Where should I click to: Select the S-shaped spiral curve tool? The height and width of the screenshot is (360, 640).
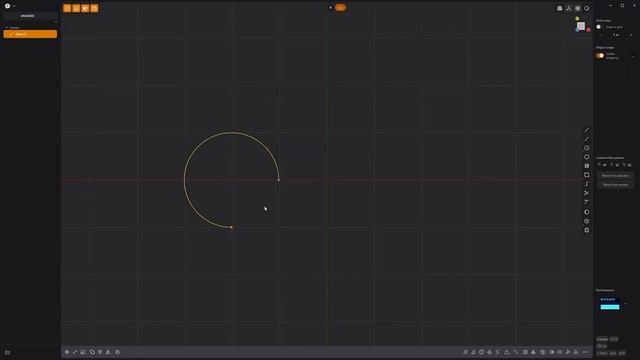click(587, 184)
